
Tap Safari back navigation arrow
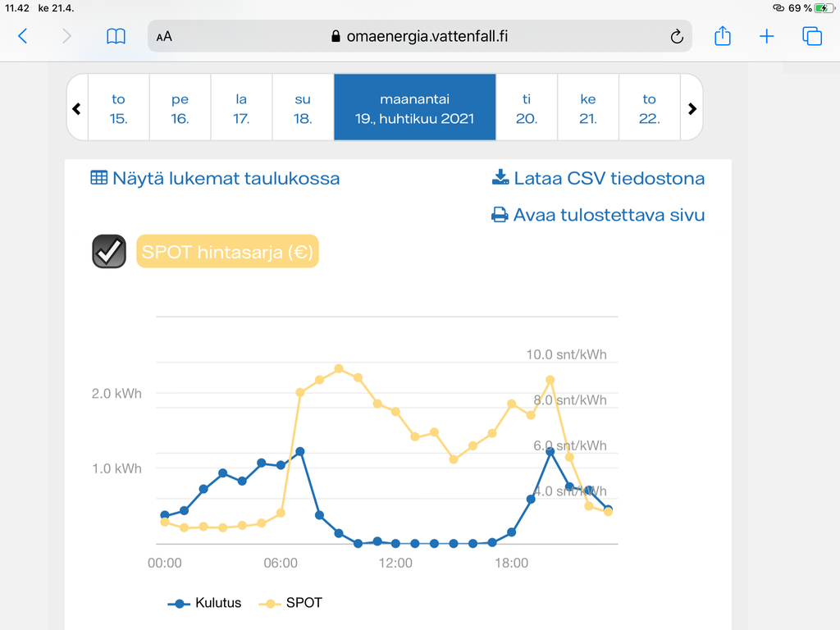pos(22,36)
